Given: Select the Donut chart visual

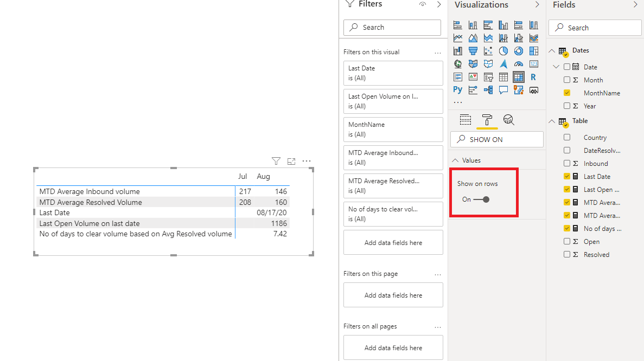Looking at the screenshot, I should 519,51.
